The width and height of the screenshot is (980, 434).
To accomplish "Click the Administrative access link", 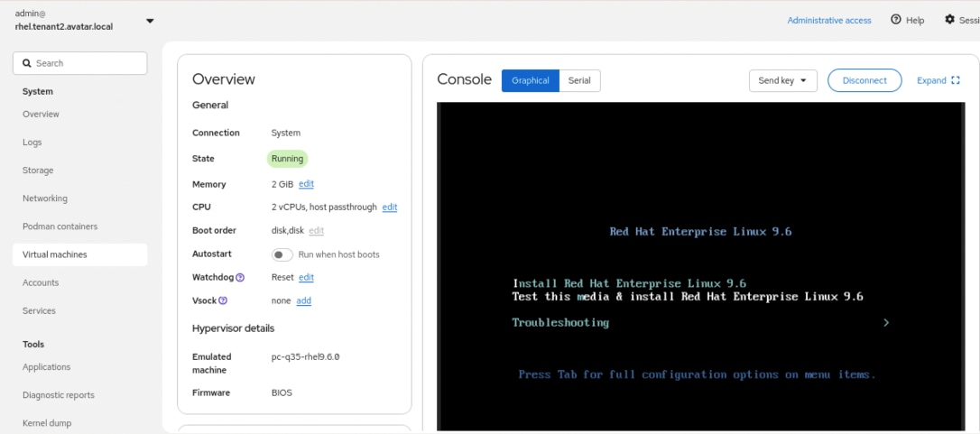I will click(x=828, y=20).
